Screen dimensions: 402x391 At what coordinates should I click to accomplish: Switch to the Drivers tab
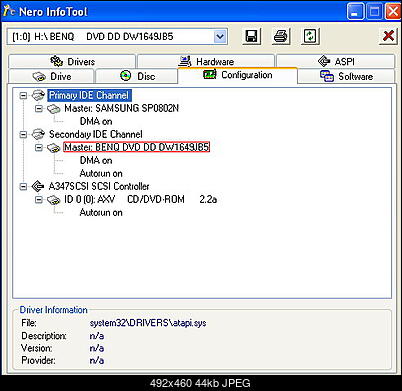tap(72, 61)
